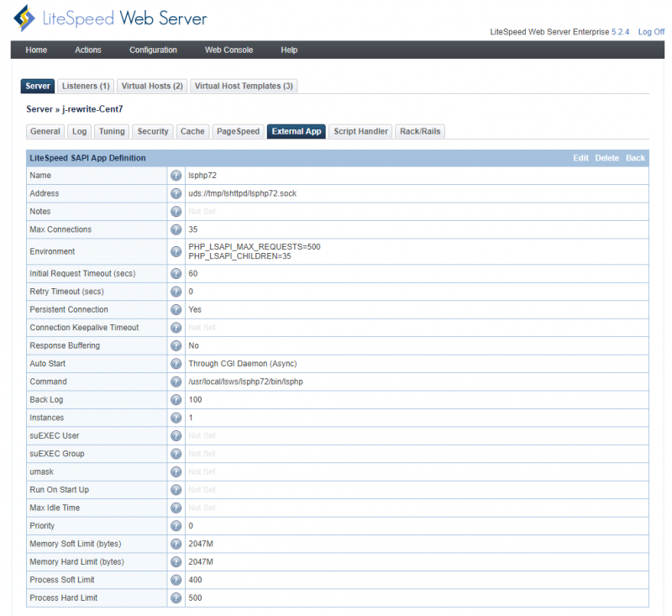Click the help icon next to Name
672x616 pixels.
[x=176, y=176]
